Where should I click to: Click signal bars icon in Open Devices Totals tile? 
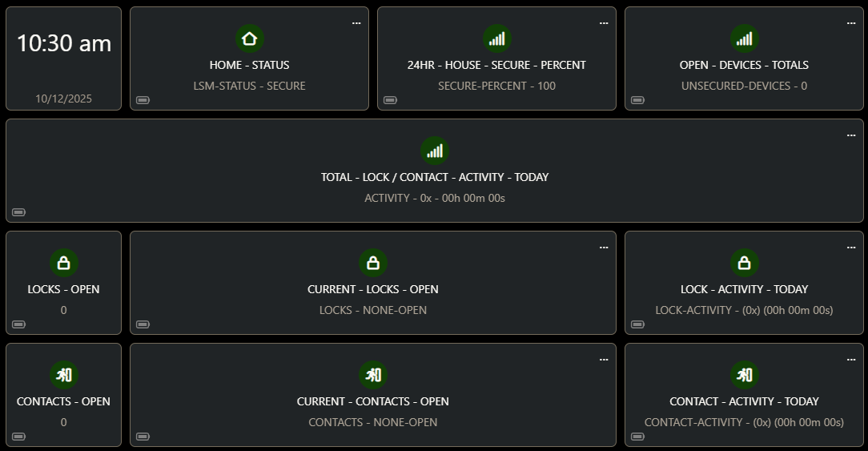pos(745,38)
